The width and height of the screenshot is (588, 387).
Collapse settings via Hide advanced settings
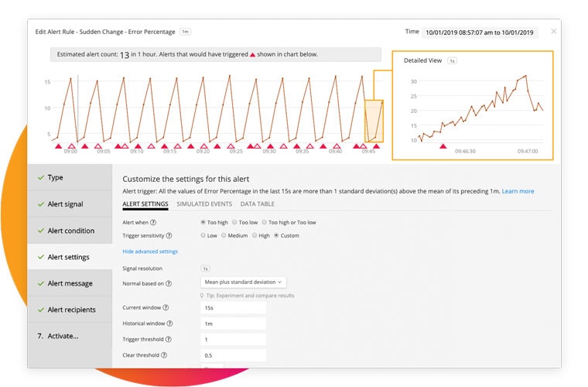click(150, 252)
